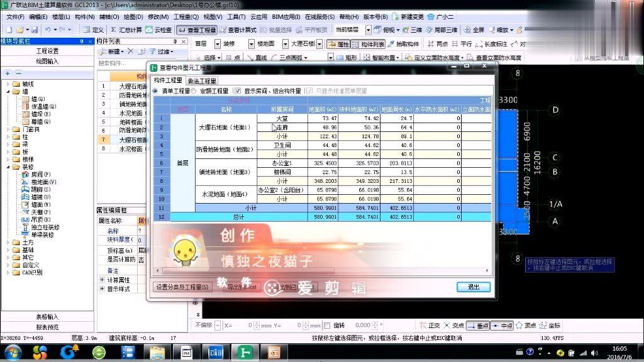Open the 装修 category dropdown
The width and height of the screenshot is (644, 362).
pyautogui.click(x=252, y=44)
